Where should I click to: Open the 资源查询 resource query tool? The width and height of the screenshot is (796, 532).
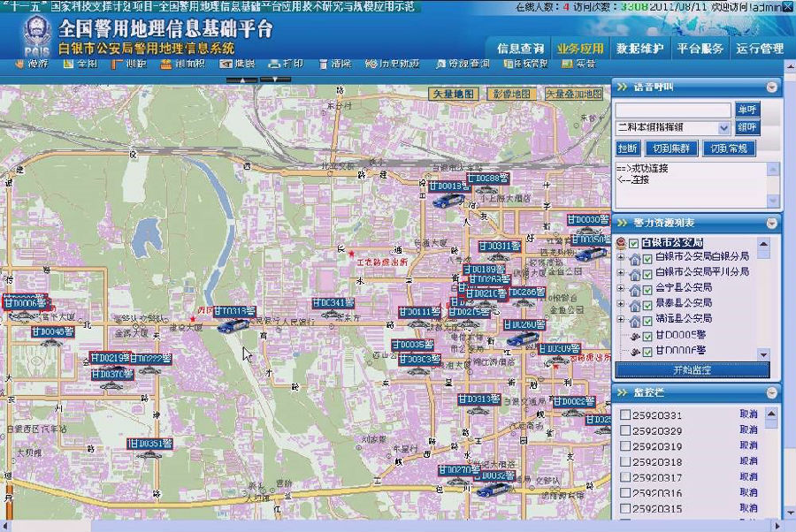[x=463, y=64]
